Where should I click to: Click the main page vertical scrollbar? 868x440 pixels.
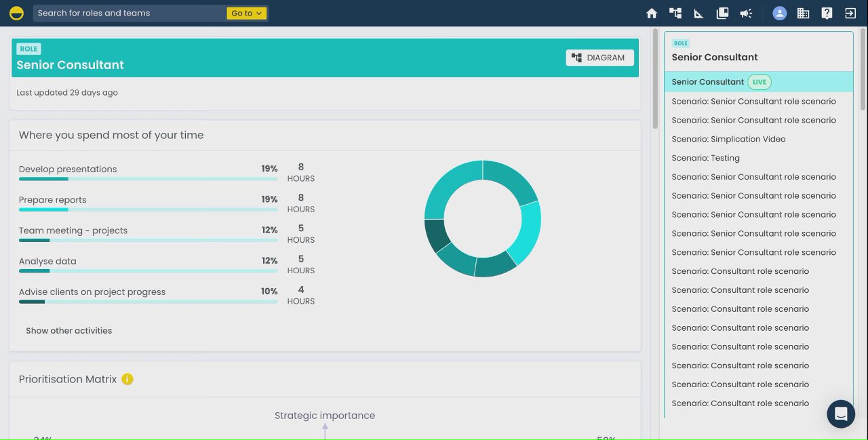[x=655, y=78]
